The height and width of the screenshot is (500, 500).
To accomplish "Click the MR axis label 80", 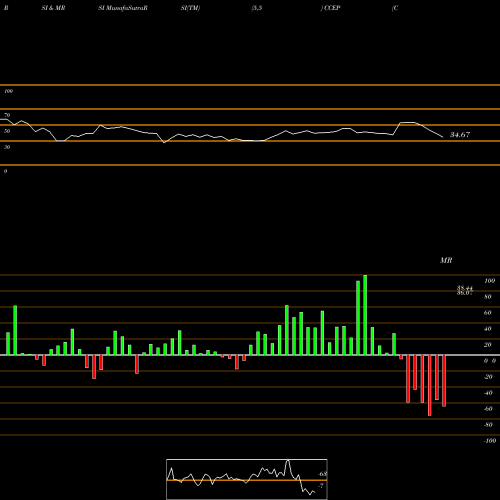I will pyautogui.click(x=488, y=297).
